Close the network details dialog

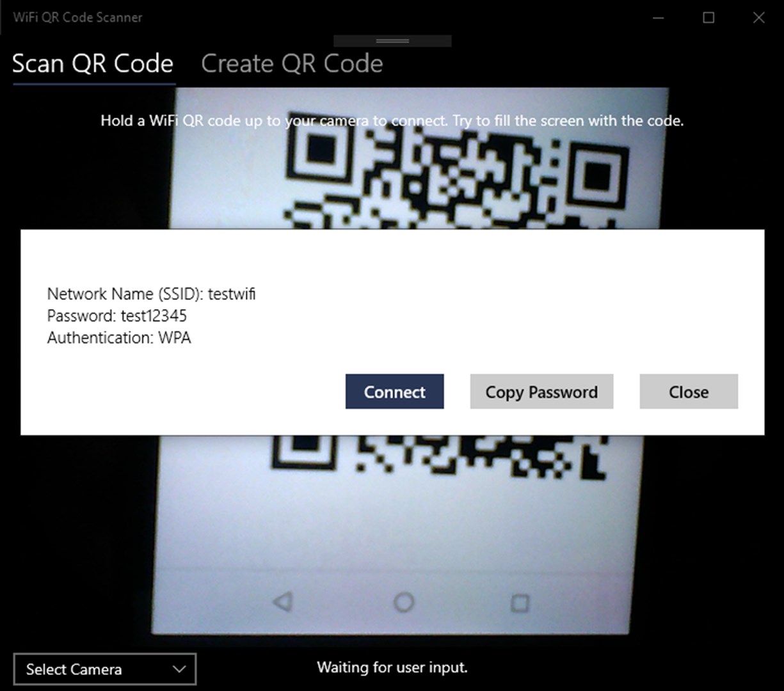689,392
